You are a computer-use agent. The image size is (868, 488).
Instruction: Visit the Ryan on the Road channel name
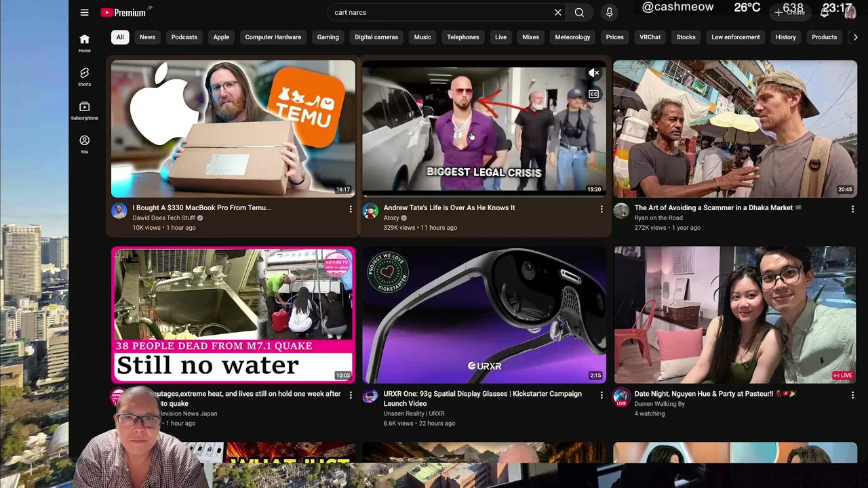tap(658, 218)
